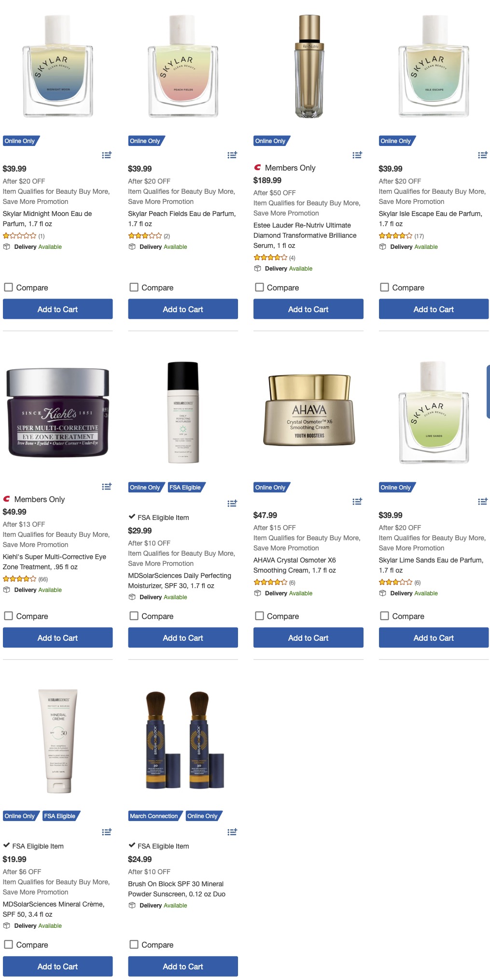Screen dimensions: 490x980
Task: Add Estee Lauder Re-Nutriv serum to list
Action: pos(357,155)
